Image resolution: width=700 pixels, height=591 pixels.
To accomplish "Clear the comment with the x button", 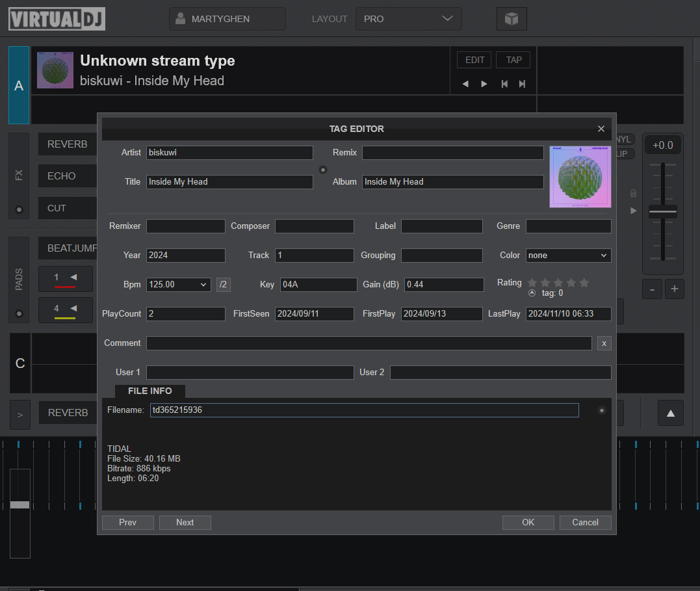I will pyautogui.click(x=604, y=343).
